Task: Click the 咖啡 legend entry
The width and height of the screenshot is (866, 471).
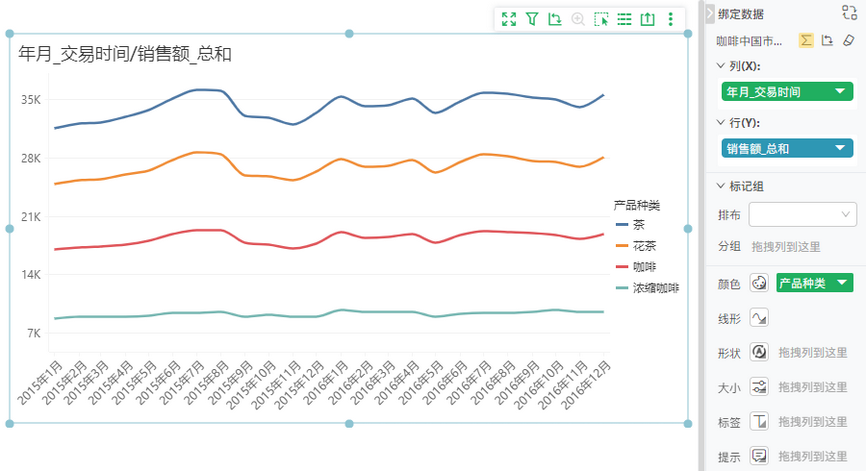Action: [x=636, y=267]
